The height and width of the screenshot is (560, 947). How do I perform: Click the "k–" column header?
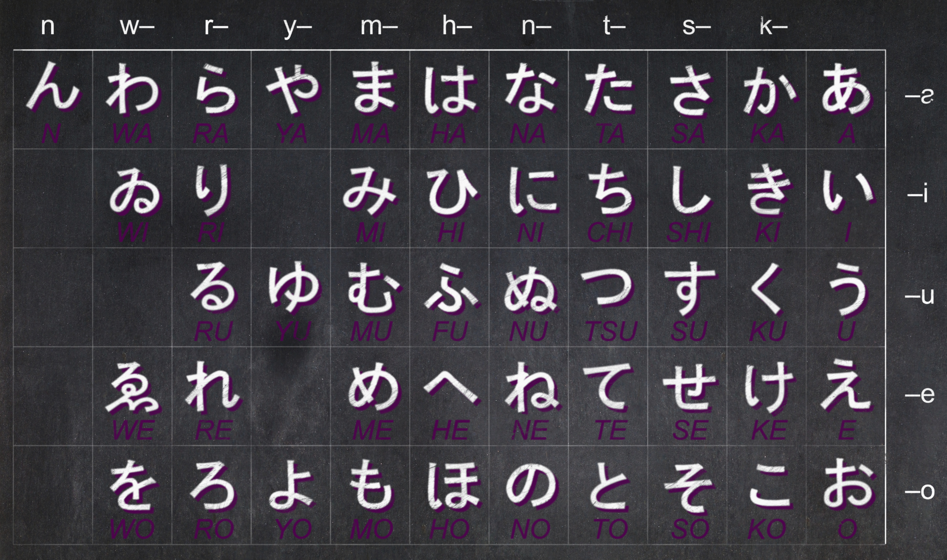click(773, 26)
